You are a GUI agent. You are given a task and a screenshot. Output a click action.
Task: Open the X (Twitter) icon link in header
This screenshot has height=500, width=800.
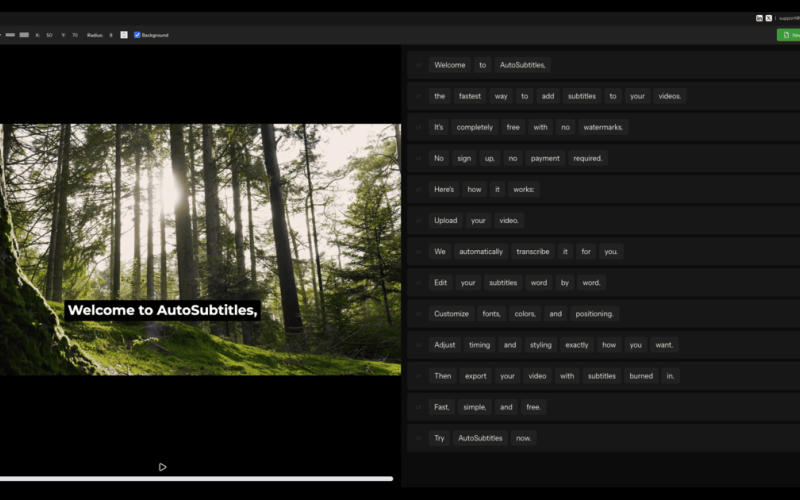(x=769, y=18)
